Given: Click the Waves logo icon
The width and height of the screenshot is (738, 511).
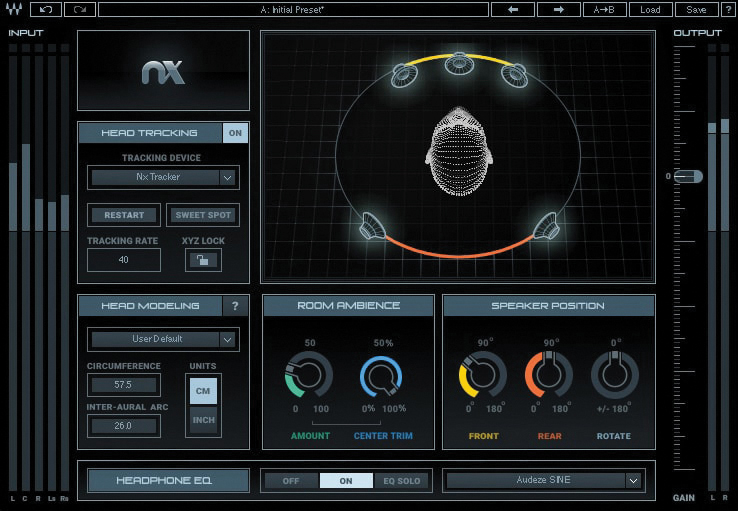Looking at the screenshot, I should coord(15,10).
